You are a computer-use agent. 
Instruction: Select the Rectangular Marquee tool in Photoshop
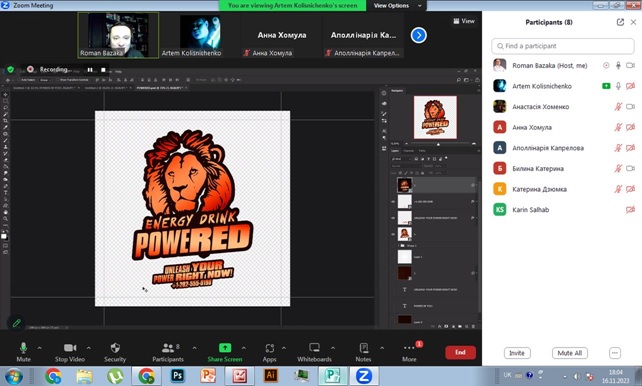5,101
